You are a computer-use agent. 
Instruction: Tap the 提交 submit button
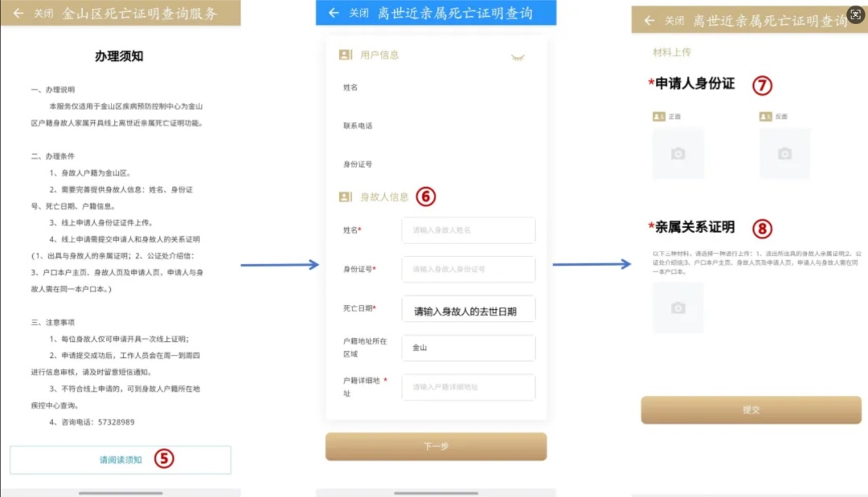(x=751, y=409)
